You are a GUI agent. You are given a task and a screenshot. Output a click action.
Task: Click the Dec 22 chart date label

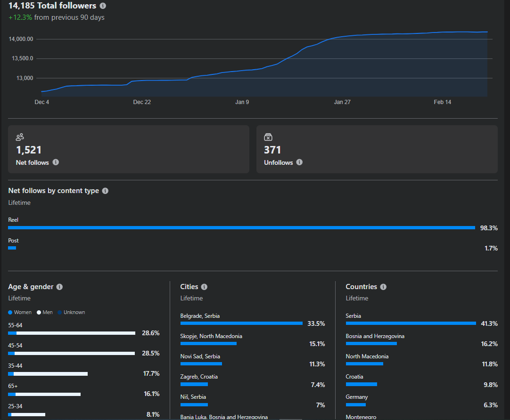pos(142,102)
